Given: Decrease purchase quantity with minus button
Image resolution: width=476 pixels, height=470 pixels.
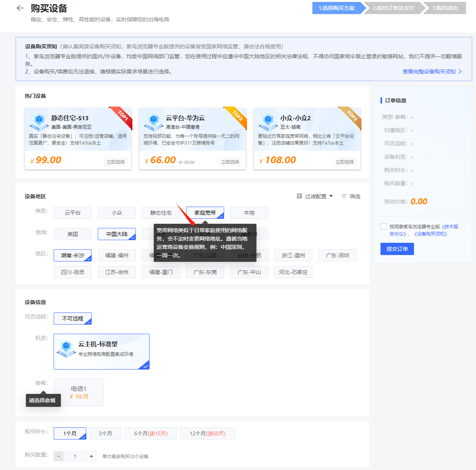Looking at the screenshot, I should point(59,456).
